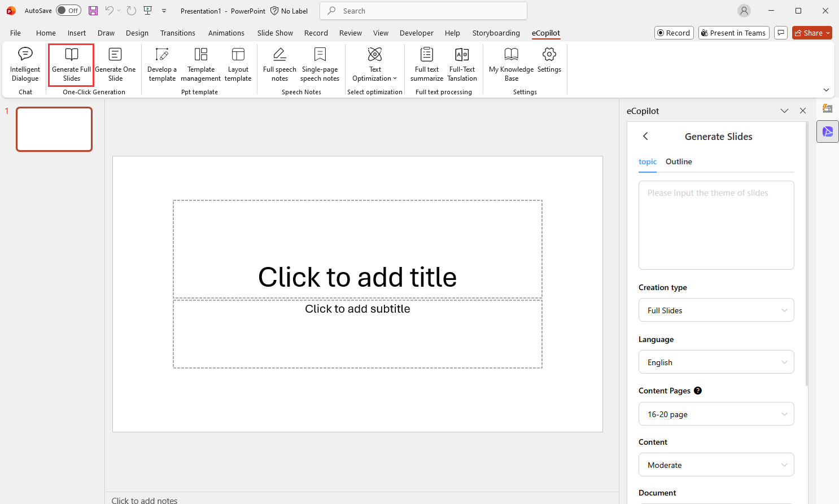Viewport: 839px width, 504px height.
Task: Open the Storyboarding ribbon tab
Action: [496, 33]
